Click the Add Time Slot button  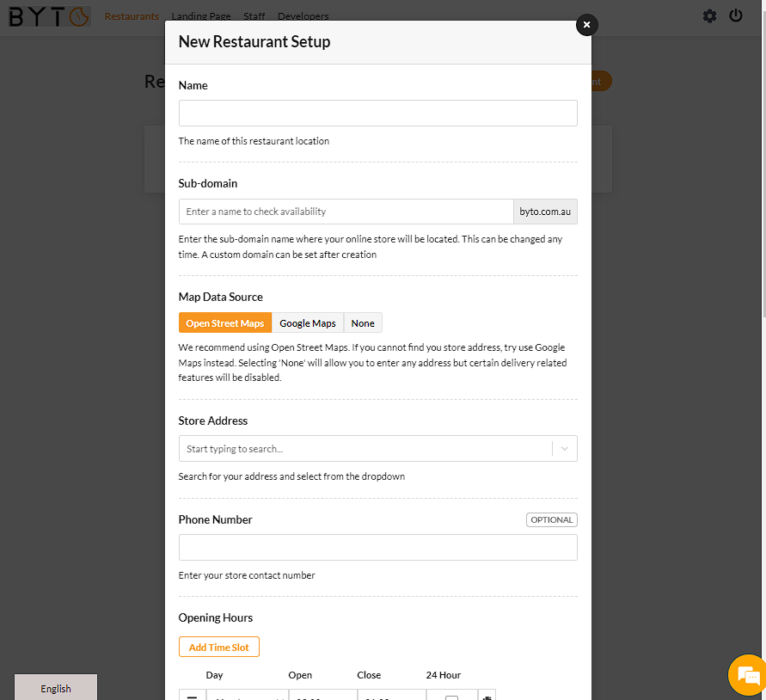pyautogui.click(x=219, y=648)
